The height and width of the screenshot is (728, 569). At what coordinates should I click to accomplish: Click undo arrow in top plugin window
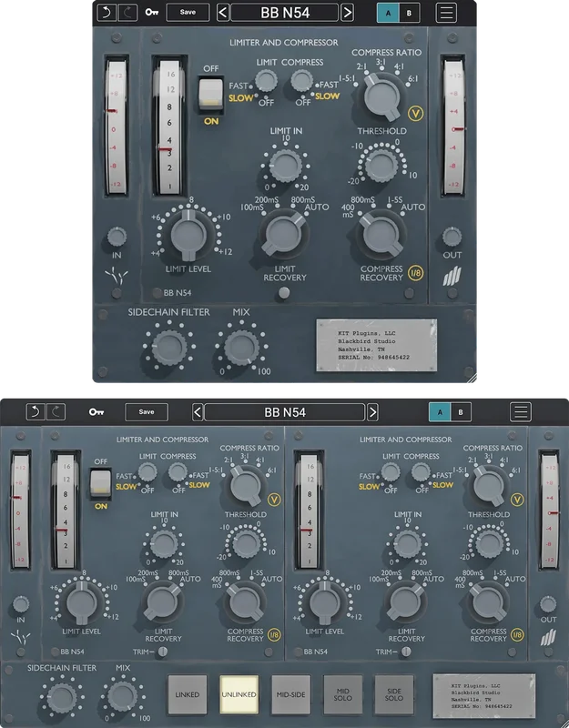tap(107, 13)
